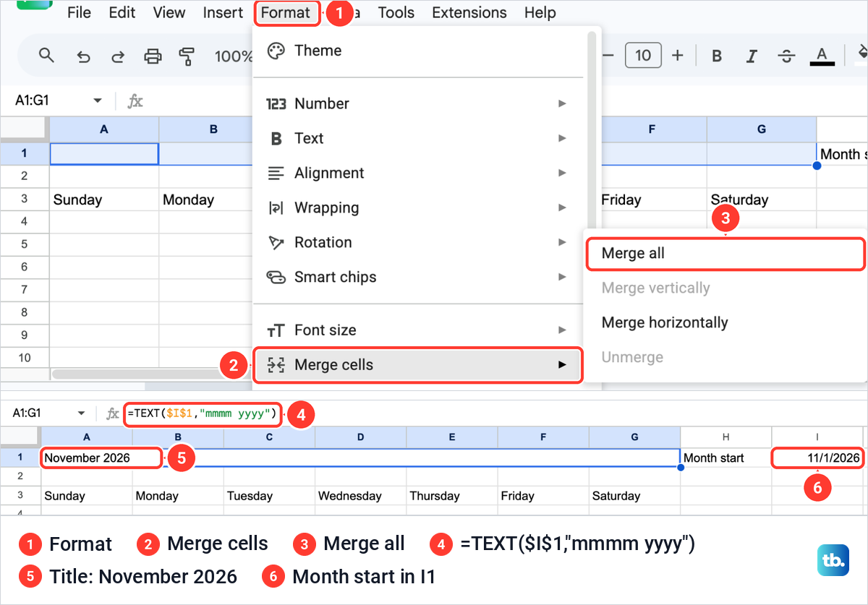Open the File menu
This screenshot has width=868, height=605.
[x=79, y=12]
